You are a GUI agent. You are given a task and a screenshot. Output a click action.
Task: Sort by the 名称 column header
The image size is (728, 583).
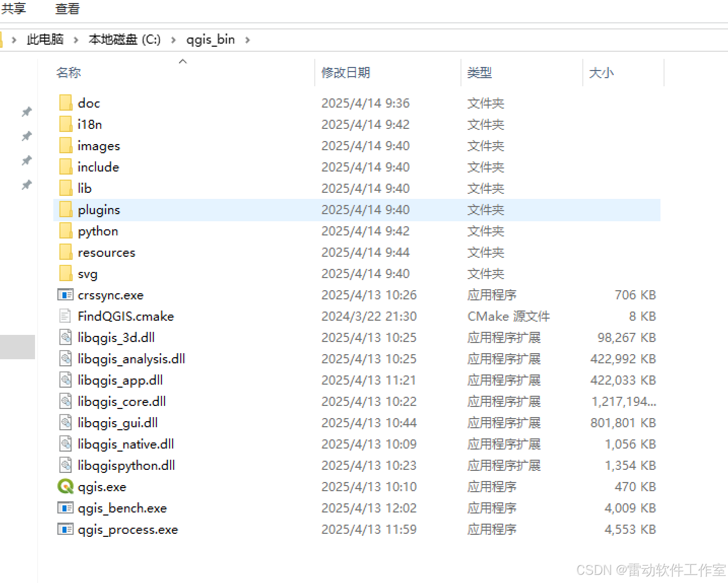tap(69, 73)
